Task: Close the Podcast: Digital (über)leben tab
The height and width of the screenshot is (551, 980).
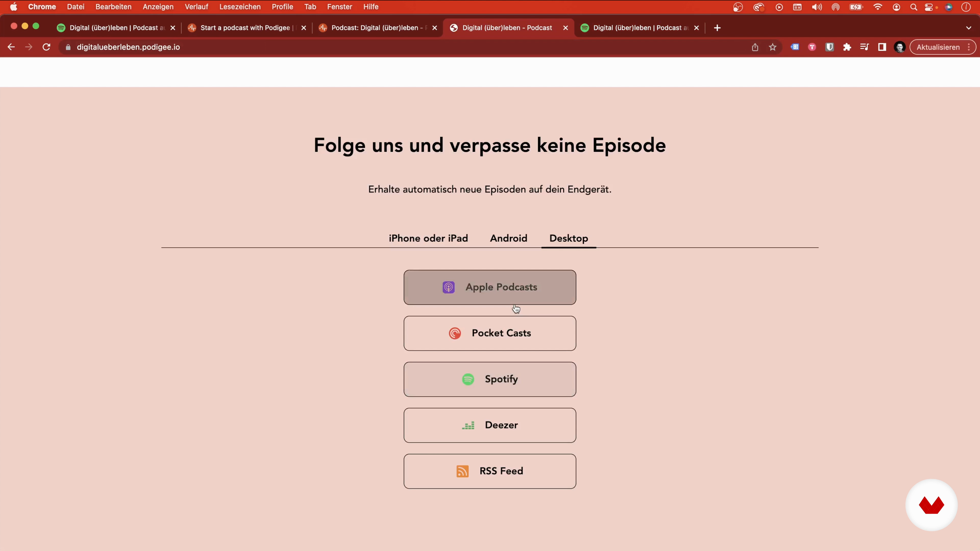Action: [x=434, y=28]
